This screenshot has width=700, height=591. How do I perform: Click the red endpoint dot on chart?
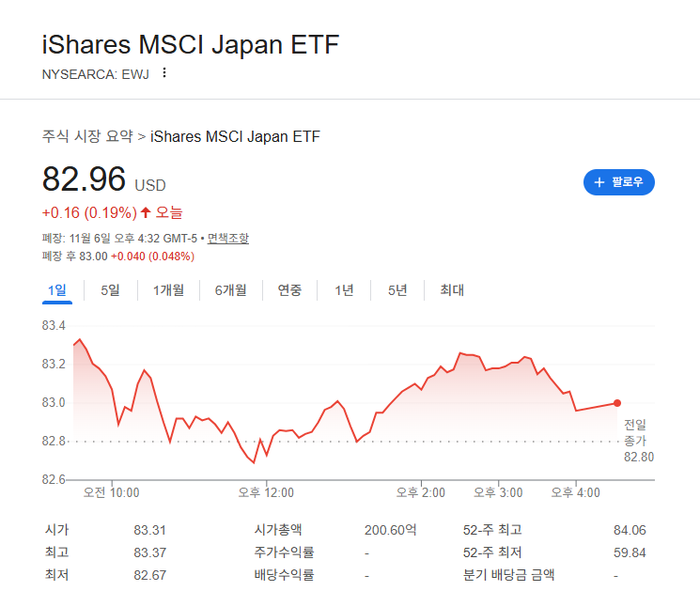tap(617, 403)
